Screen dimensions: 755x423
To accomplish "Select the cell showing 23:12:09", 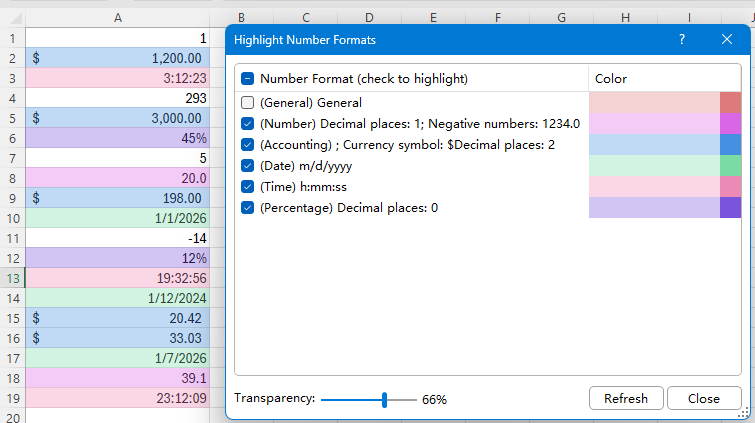I will (117, 398).
